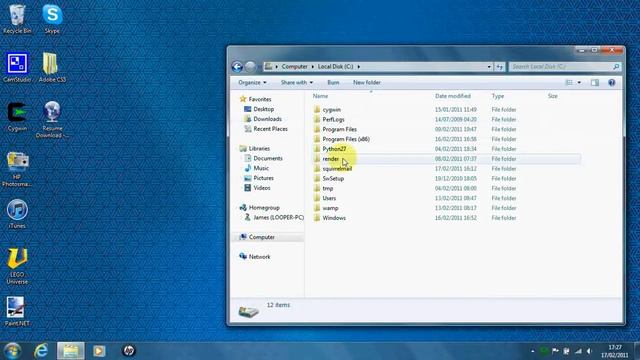Open LEGO Universe desktop shortcut

tap(17, 266)
